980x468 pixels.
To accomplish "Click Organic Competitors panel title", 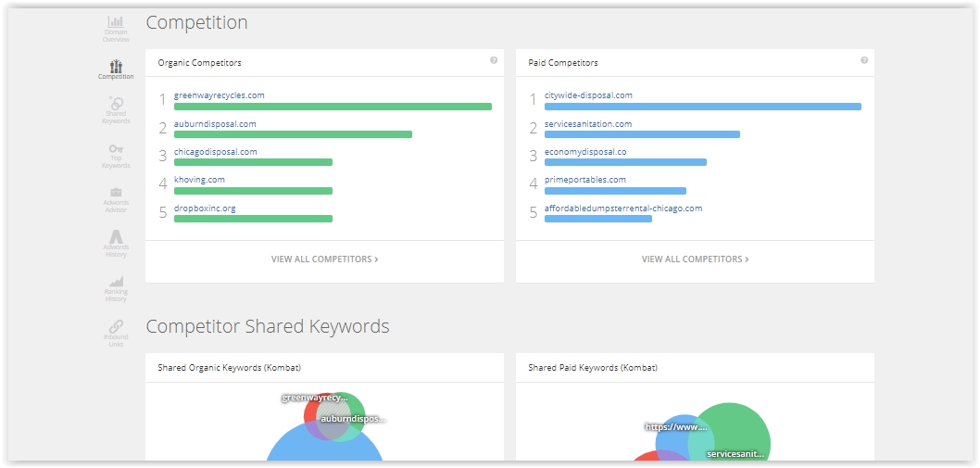I will pos(199,63).
